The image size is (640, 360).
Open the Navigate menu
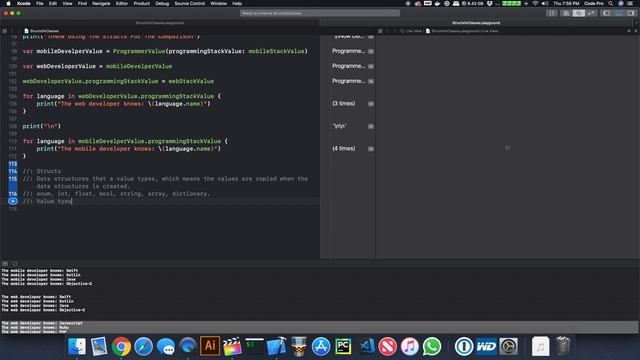(x=101, y=3)
